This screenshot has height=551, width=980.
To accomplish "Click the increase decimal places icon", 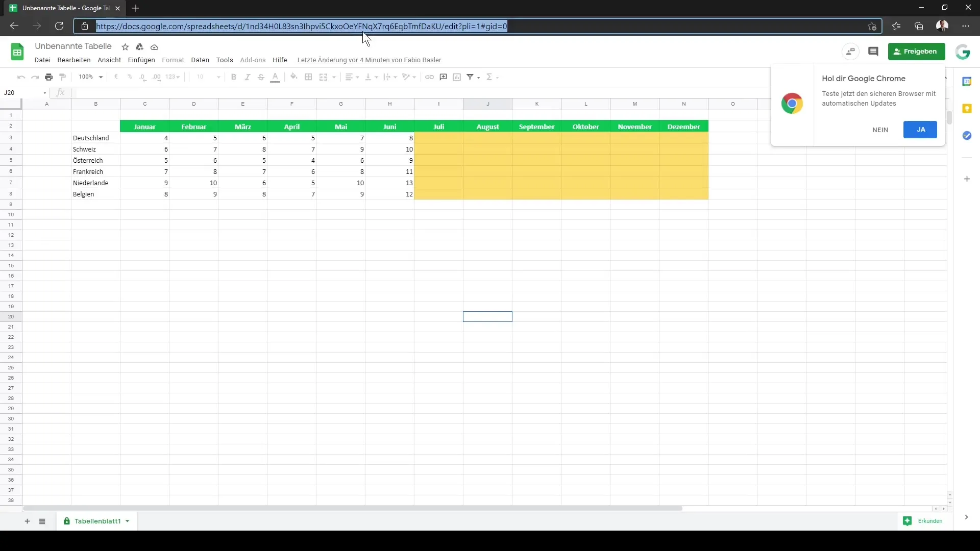I will [x=157, y=77].
